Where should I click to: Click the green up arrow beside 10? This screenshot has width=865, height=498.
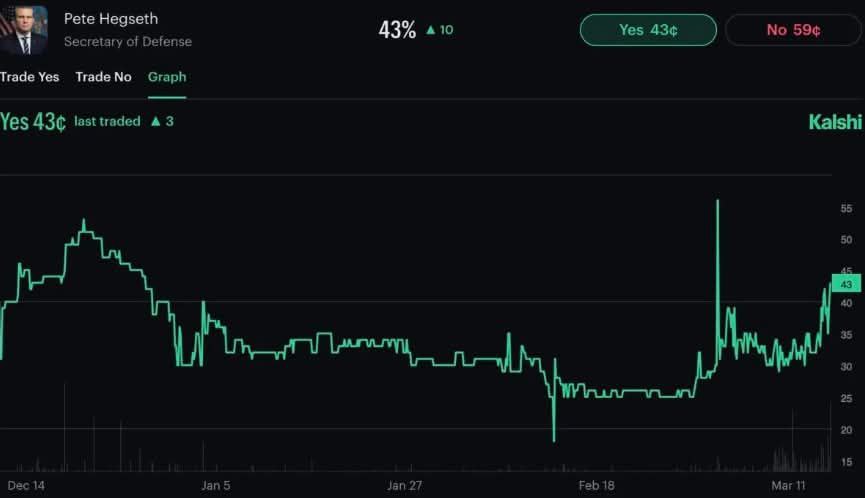click(x=430, y=30)
